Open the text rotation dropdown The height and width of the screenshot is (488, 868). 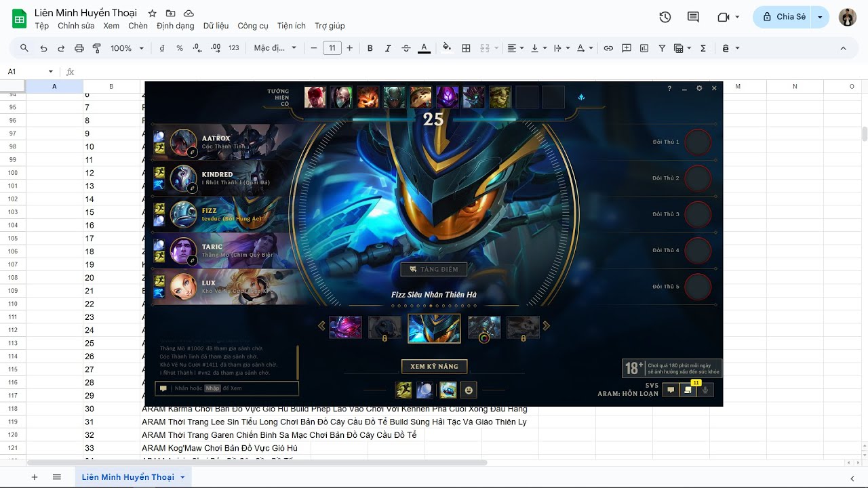(585, 48)
